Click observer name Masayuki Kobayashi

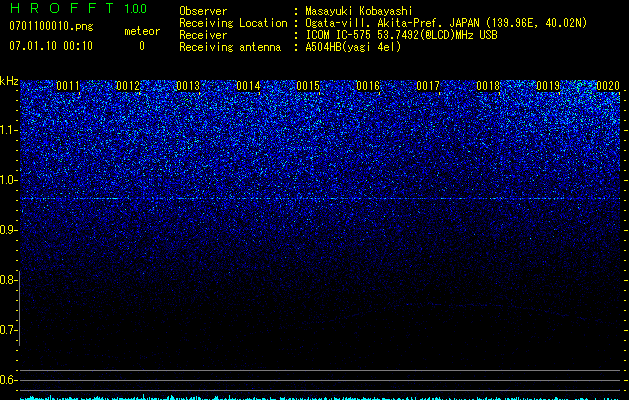pos(359,11)
